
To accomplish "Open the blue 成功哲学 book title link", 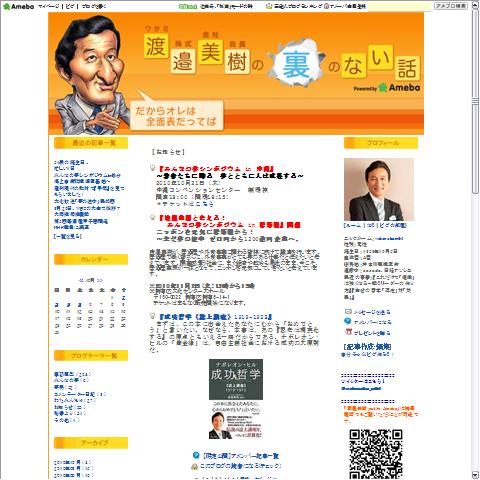I will pos(215,317).
